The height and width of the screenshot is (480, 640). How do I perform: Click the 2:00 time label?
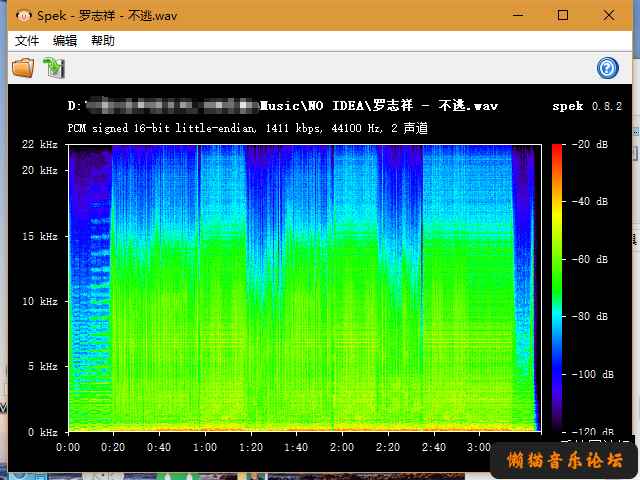pyautogui.click(x=342, y=447)
